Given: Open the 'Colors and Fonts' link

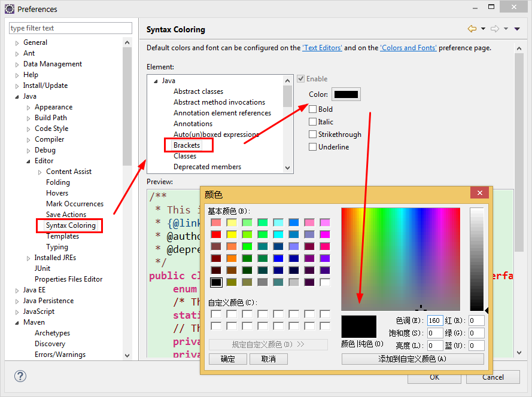Looking at the screenshot, I should pyautogui.click(x=408, y=48).
